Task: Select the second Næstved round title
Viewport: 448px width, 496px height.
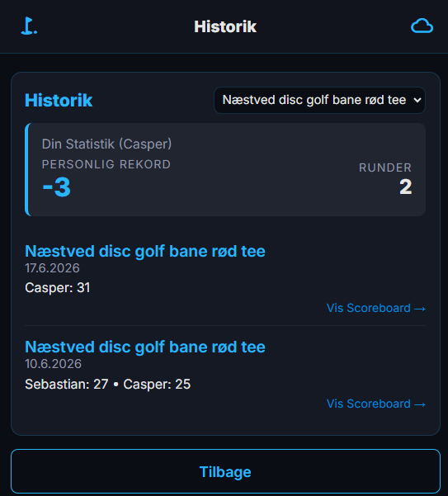Action: [145, 347]
